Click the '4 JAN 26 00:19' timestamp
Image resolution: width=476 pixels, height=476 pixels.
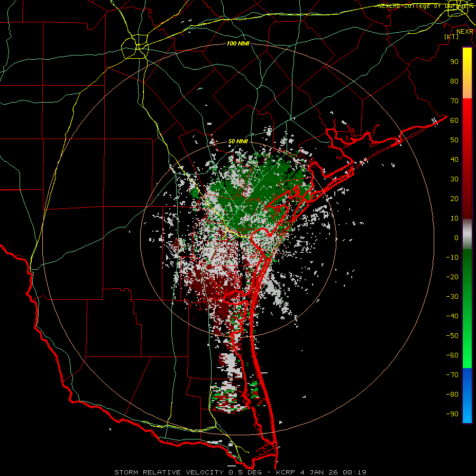(333, 472)
